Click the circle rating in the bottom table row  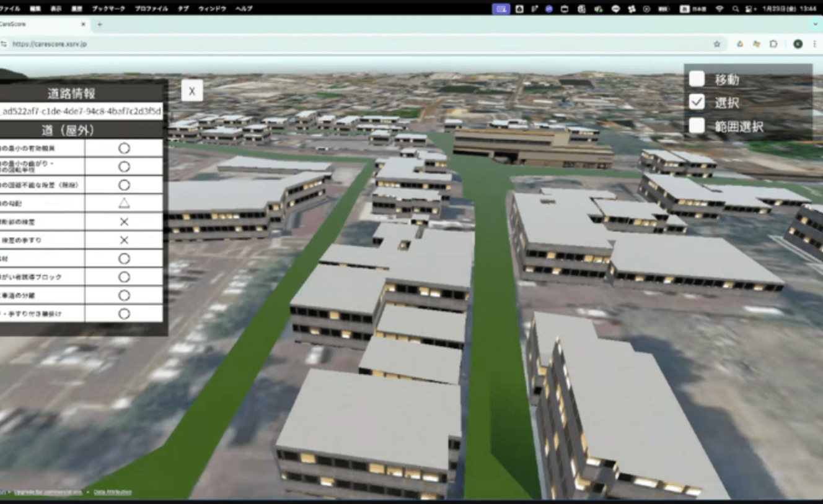[x=124, y=314]
